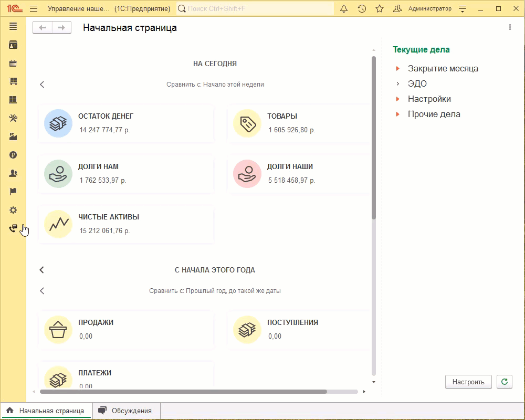Select the wrench and tools works icon
Screen dimensions: 525x420
(13, 118)
